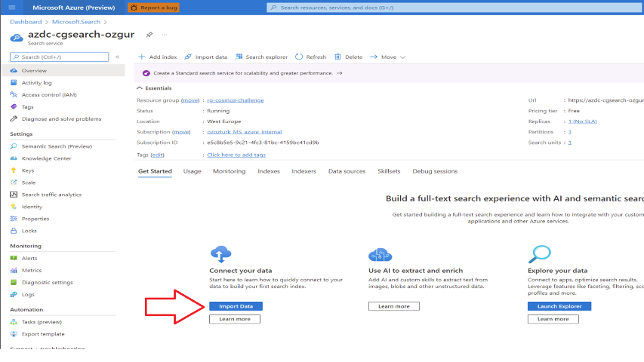The height and width of the screenshot is (362, 644).
Task: Go to Dashboard breadcrumb
Action: (x=26, y=22)
